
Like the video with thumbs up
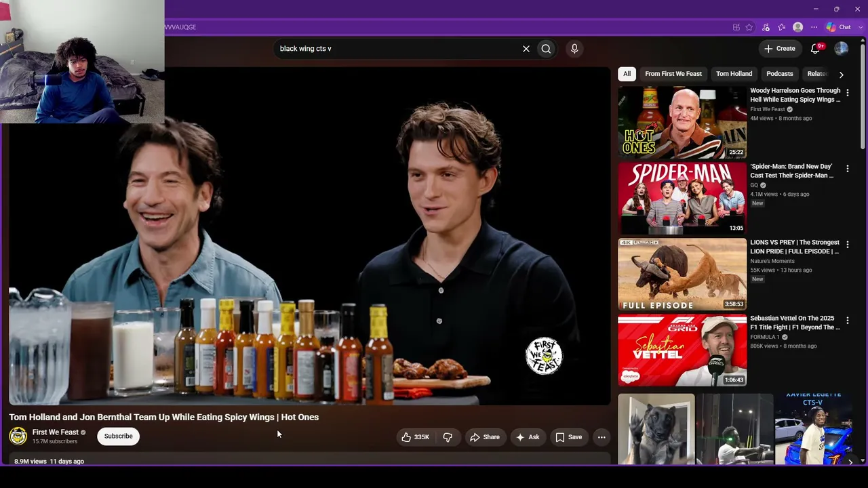[415, 437]
